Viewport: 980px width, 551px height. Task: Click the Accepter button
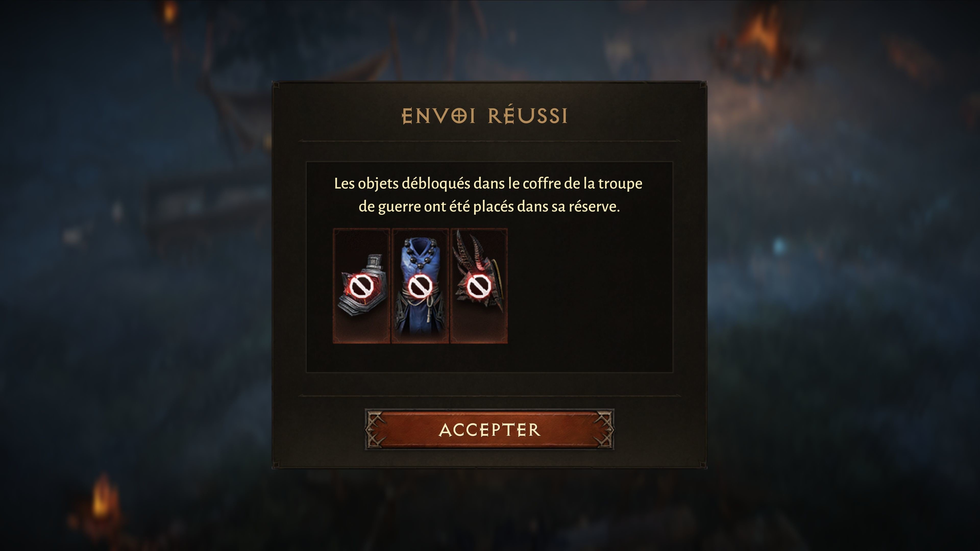pyautogui.click(x=489, y=430)
